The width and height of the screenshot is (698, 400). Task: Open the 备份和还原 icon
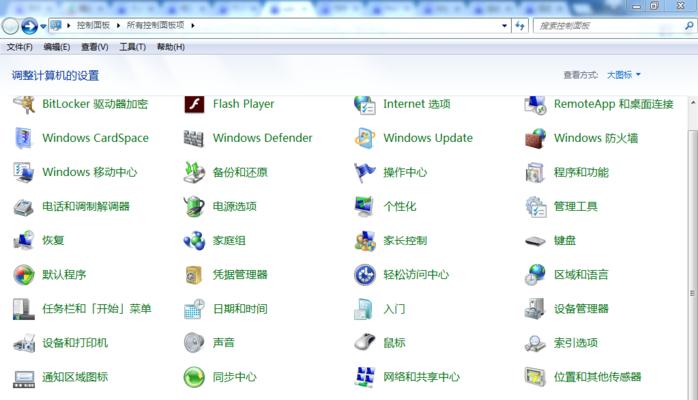point(194,172)
